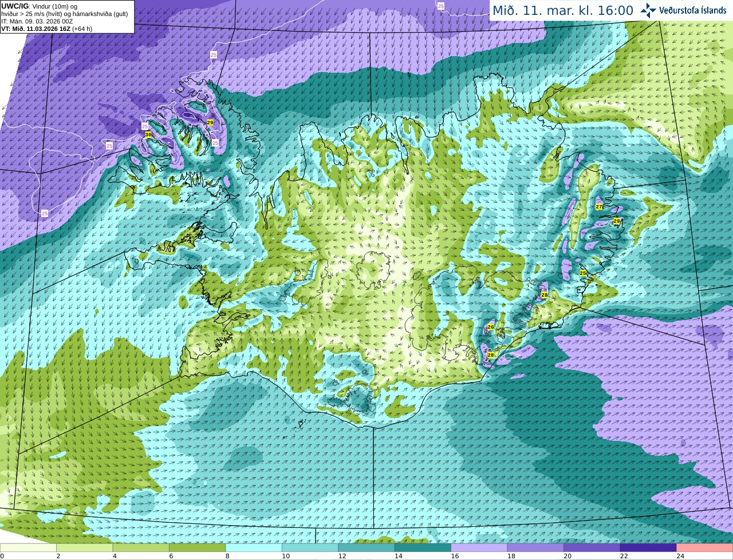
Task: Pick the 18–20 m/s purple legend swatch
Action: [x=535, y=547]
